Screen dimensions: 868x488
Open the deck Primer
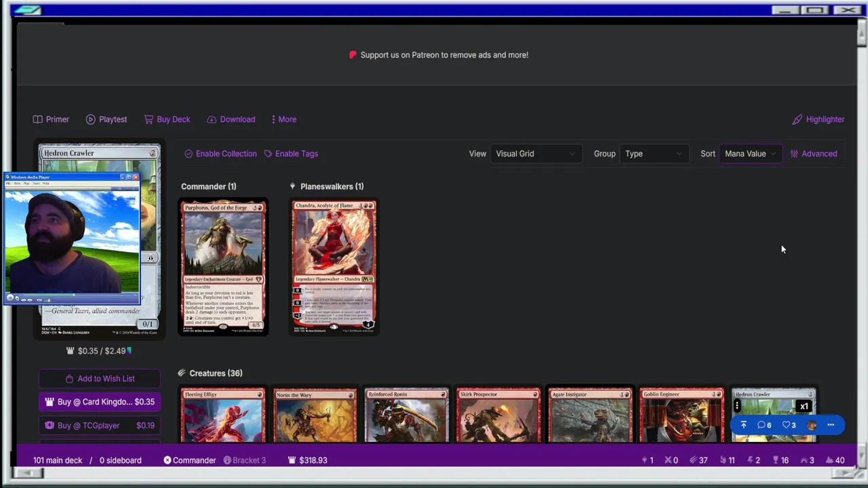52,119
